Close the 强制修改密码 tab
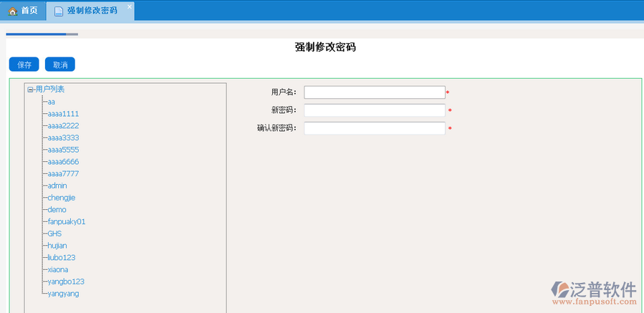This screenshot has height=313, width=644. (x=129, y=6)
